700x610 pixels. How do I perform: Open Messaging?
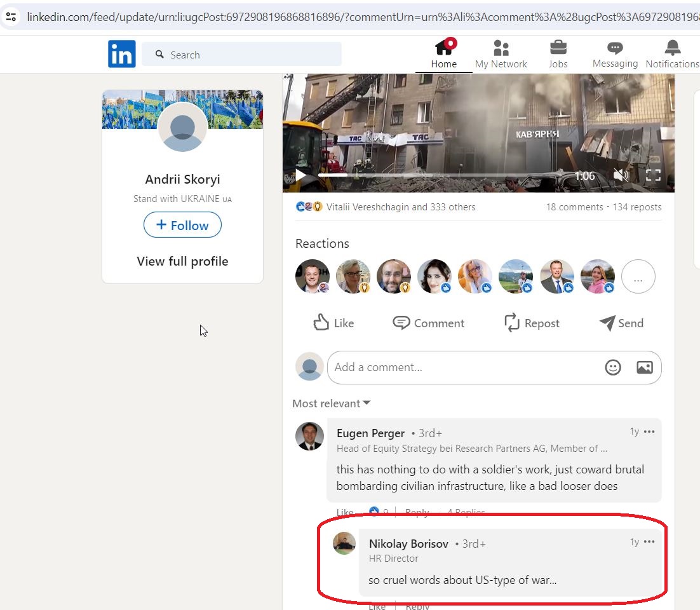[615, 53]
